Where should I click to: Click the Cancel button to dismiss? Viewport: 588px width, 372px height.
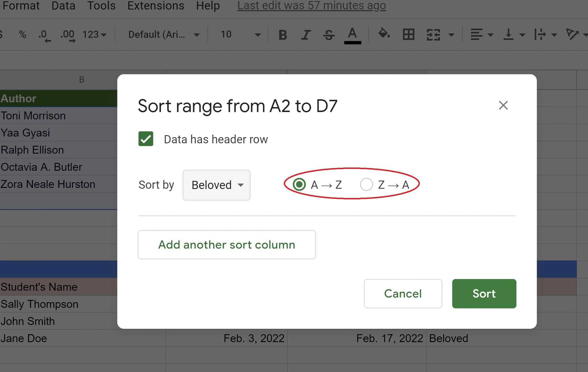click(403, 294)
